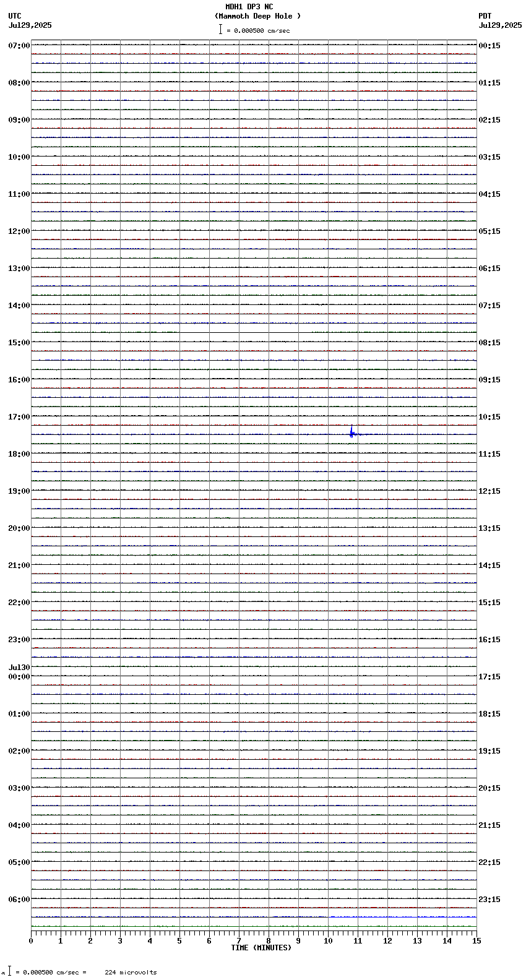Click the Jul29,2025 date under PDT
The height and width of the screenshot is (980, 526).
(500, 25)
